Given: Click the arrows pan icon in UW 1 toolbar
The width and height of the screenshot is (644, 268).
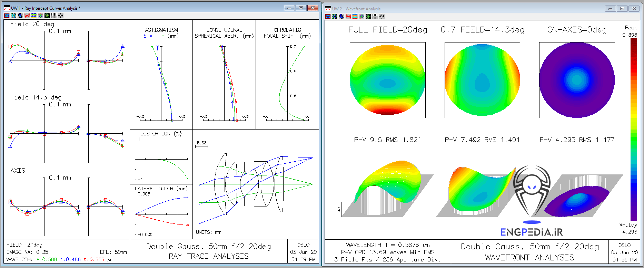Looking at the screenshot, I should (x=61, y=16).
